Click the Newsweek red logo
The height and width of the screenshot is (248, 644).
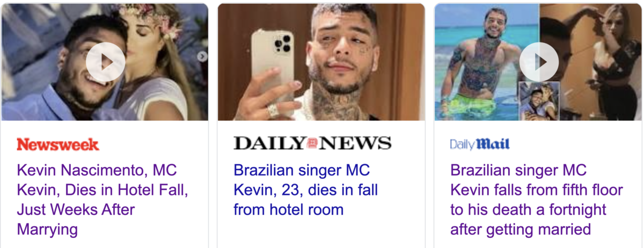[58, 144]
